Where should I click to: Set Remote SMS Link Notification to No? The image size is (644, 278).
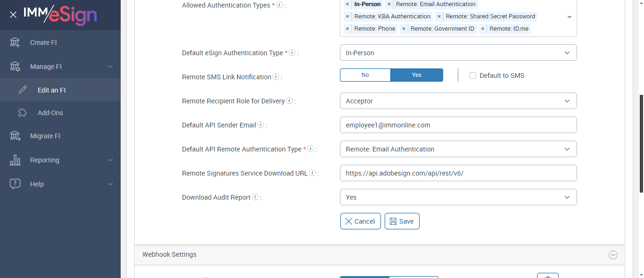click(x=365, y=75)
